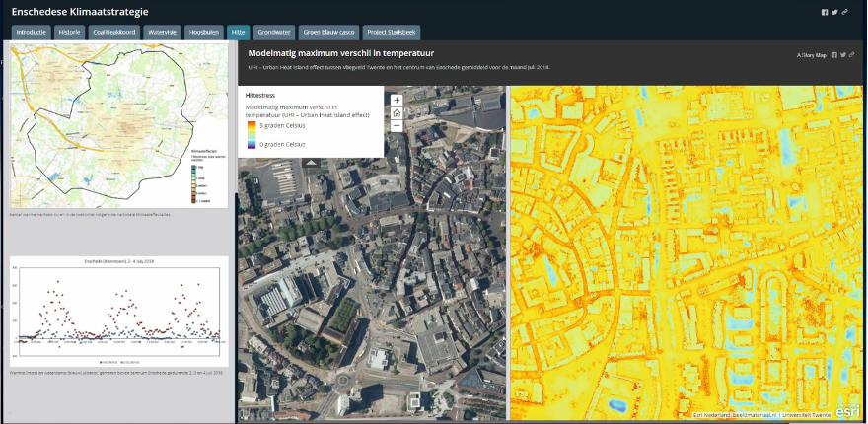
Task: Open the Introductie tab
Action: click(32, 32)
